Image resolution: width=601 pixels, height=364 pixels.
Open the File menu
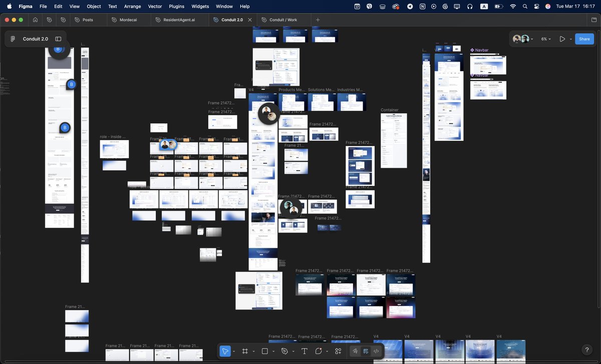click(x=43, y=7)
